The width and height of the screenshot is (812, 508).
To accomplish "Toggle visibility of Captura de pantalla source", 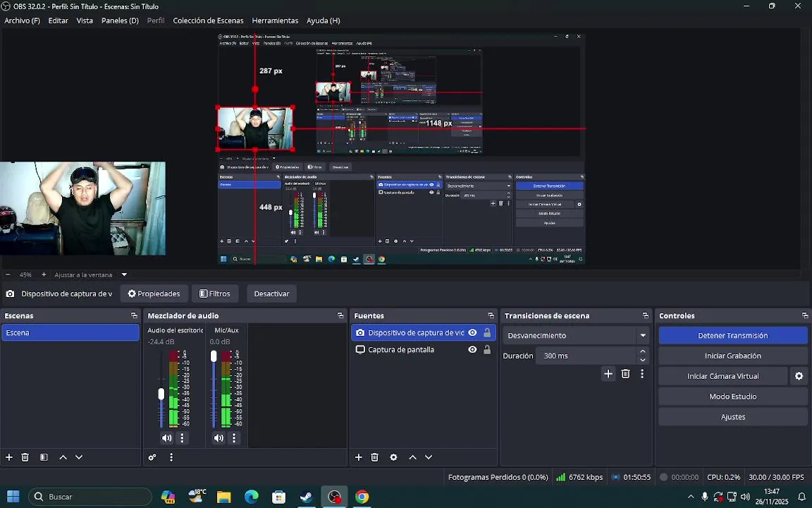I will tap(472, 350).
